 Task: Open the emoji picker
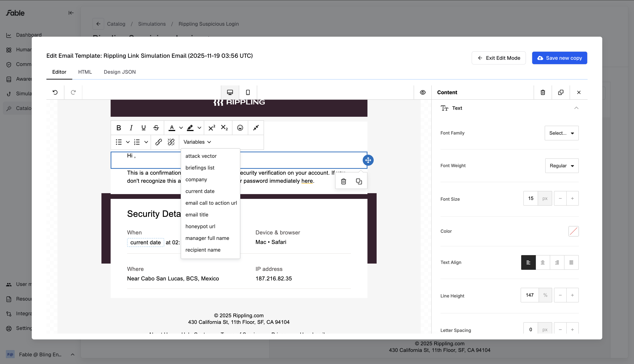pos(240,128)
